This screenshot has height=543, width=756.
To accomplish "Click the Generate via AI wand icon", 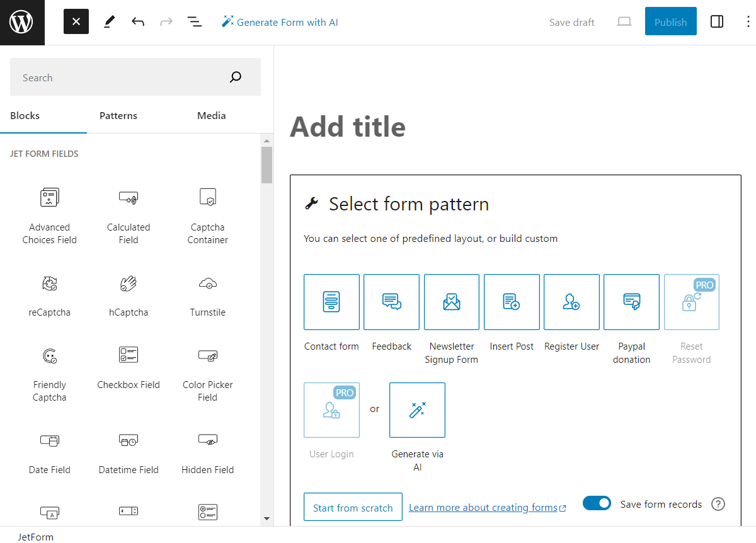I will (x=417, y=409).
